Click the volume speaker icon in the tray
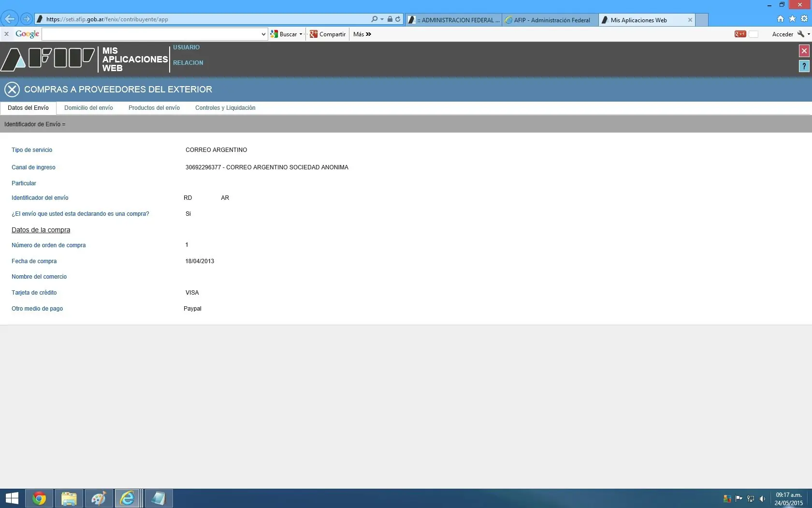812x508 pixels. tap(762, 499)
